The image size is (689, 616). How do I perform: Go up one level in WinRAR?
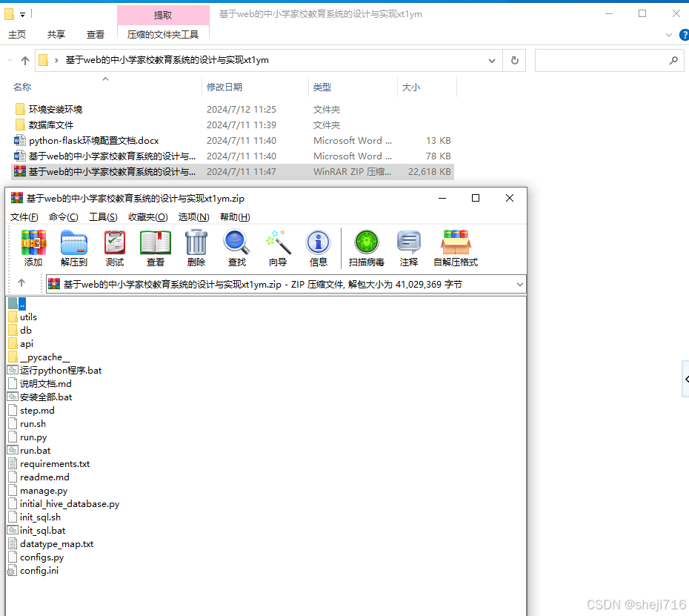point(21,283)
